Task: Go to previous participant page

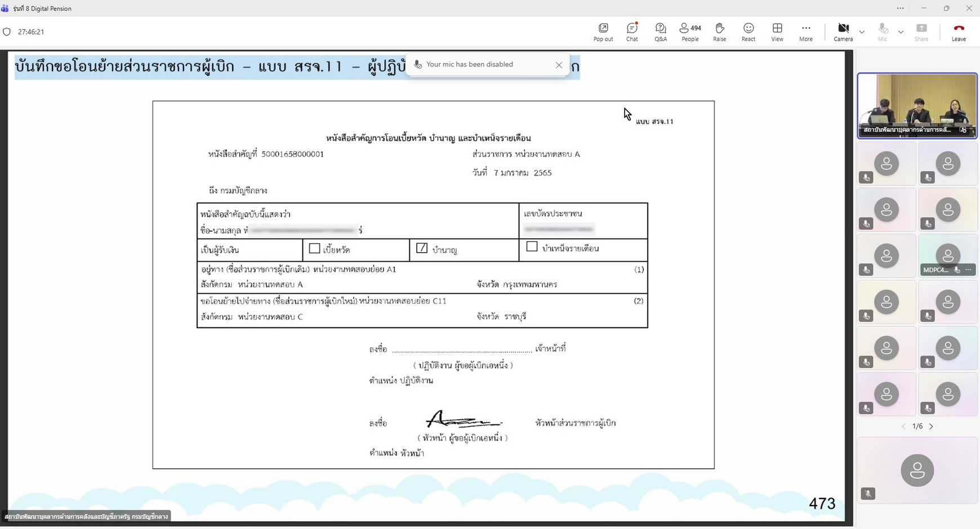Action: (x=903, y=427)
